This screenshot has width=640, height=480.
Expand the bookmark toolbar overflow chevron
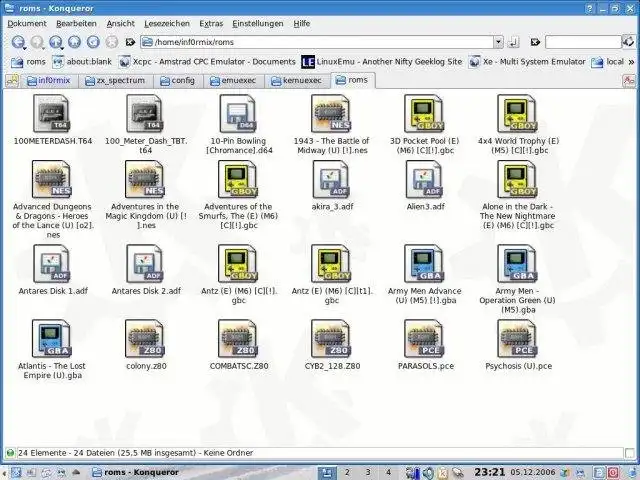(631, 62)
